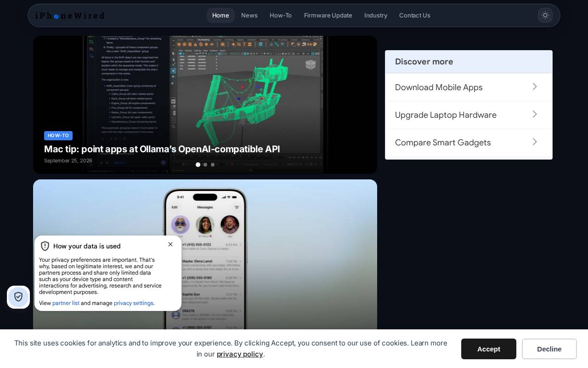Click the floating privacy shield button
The image size is (588, 368).
(18, 297)
